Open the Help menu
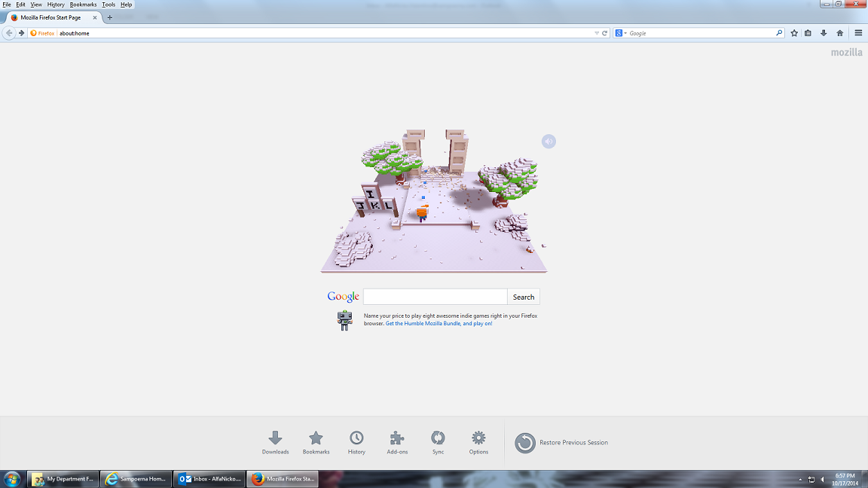This screenshot has width=868, height=488. pyautogui.click(x=127, y=5)
